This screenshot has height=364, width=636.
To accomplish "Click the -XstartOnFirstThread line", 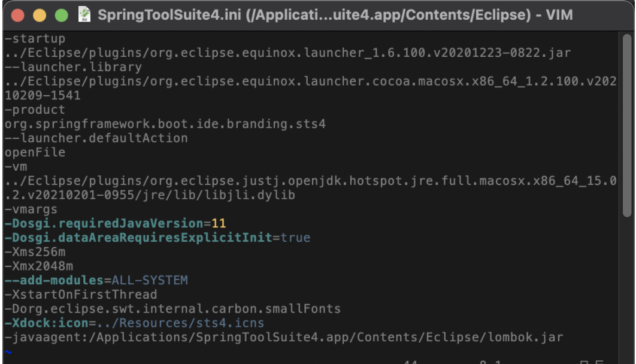I will [81, 295].
